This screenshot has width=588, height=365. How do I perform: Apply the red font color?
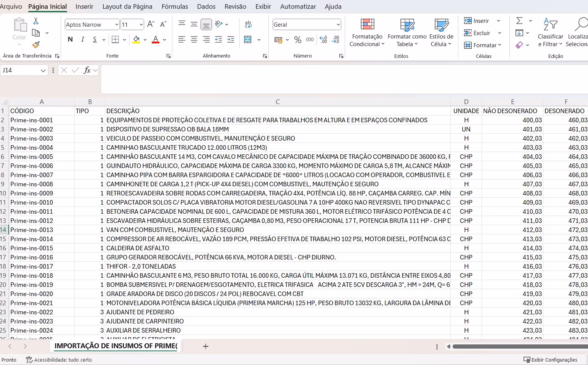pos(156,39)
